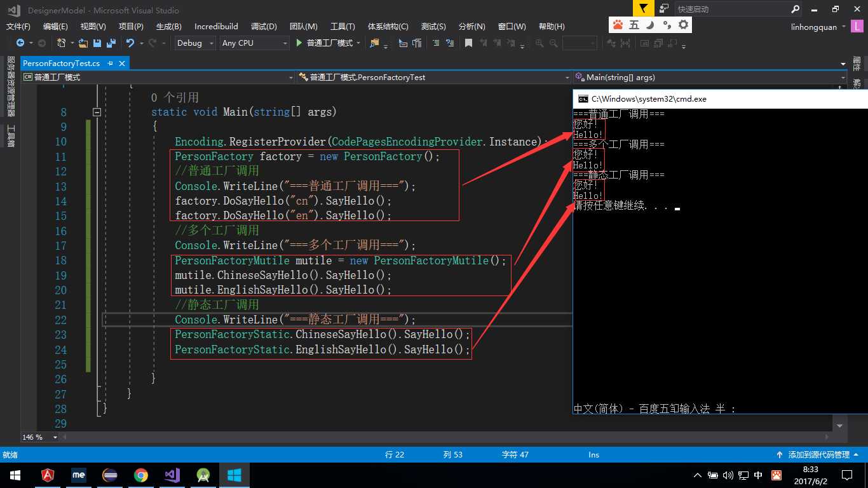Viewport: 868px width, 488px height.
Task: Click the Baidu paw IME icon
Action: 618,25
